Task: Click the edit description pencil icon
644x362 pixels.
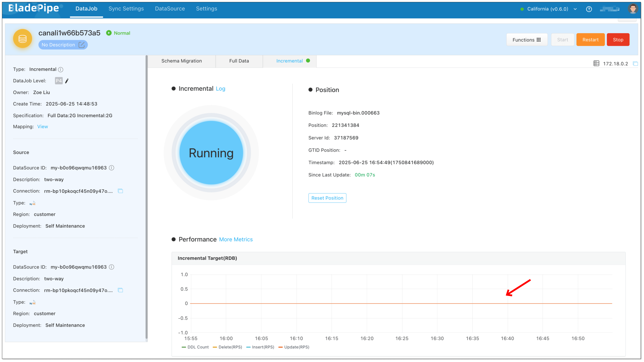Action: point(82,45)
